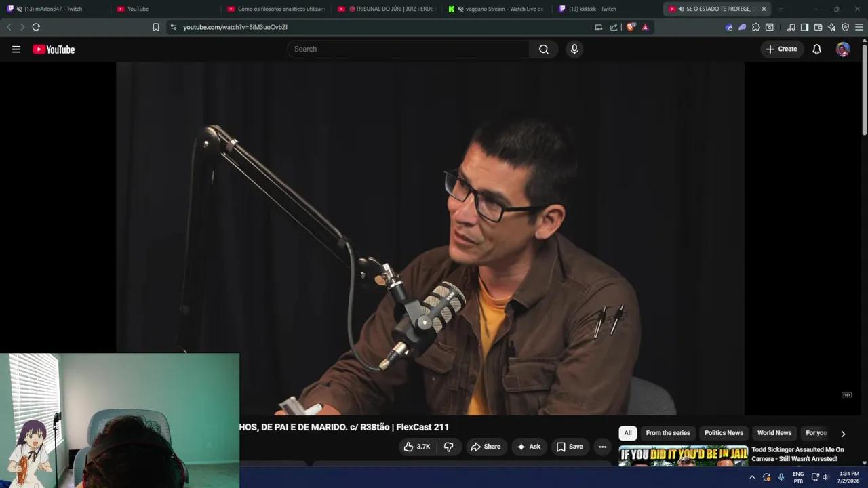Image resolution: width=868 pixels, height=488 pixels.
Task: Click the Create button
Action: [781, 49]
